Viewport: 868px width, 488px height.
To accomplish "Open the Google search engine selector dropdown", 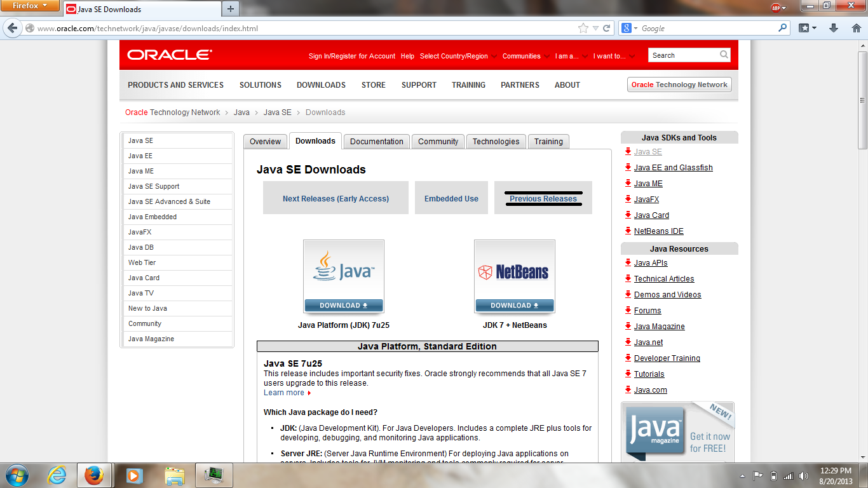I will point(629,28).
